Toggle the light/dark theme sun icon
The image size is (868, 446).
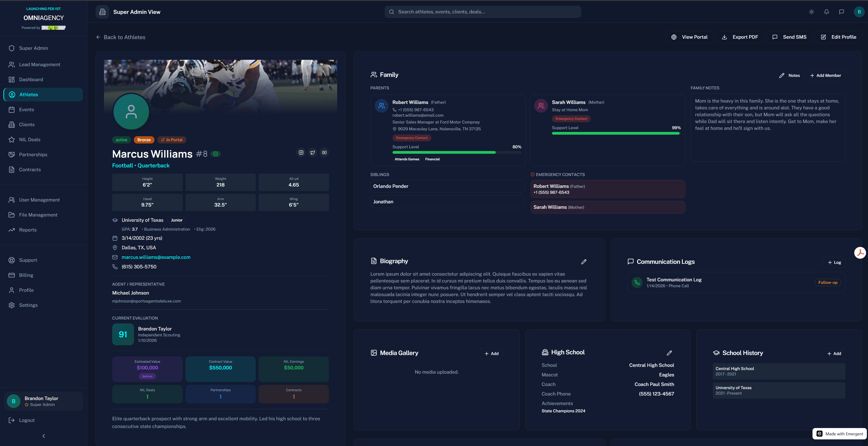[811, 12]
